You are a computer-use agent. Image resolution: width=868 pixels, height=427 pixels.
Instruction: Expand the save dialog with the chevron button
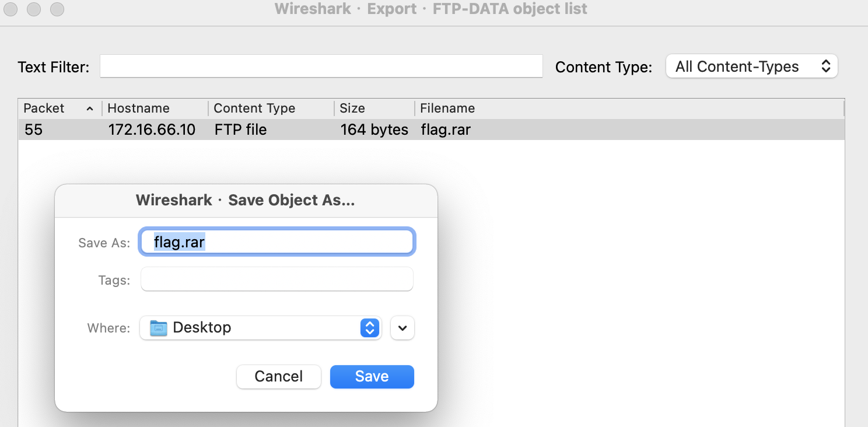pyautogui.click(x=402, y=328)
